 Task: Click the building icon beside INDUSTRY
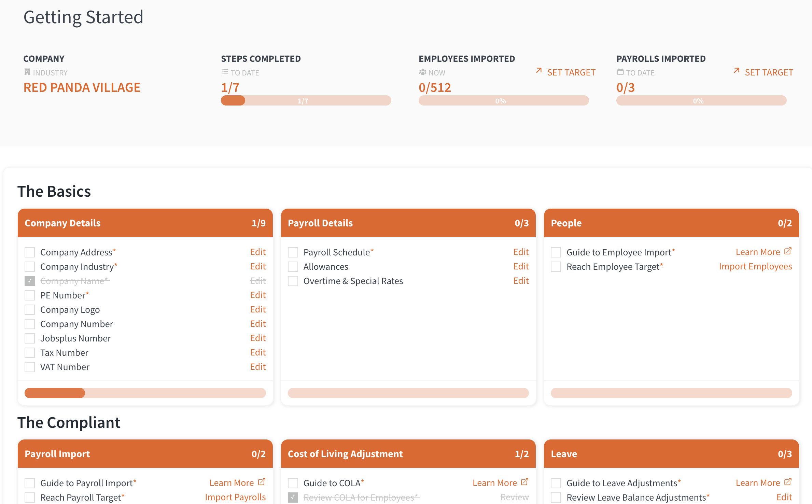pos(27,71)
